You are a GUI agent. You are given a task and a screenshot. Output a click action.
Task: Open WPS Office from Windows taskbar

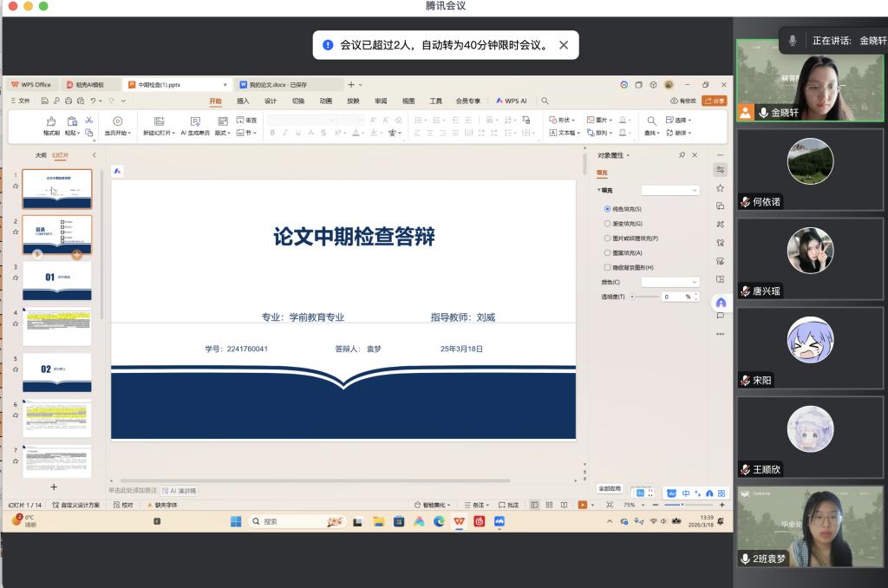tap(459, 521)
